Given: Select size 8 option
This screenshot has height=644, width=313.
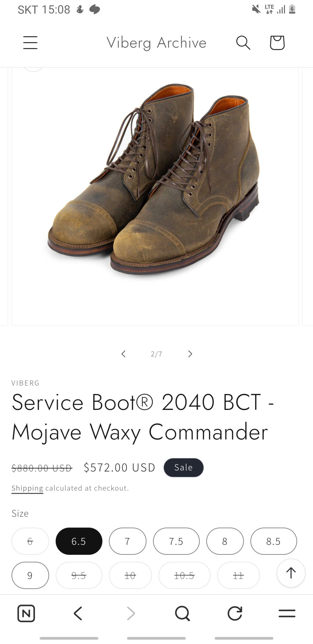Looking at the screenshot, I should (x=225, y=541).
